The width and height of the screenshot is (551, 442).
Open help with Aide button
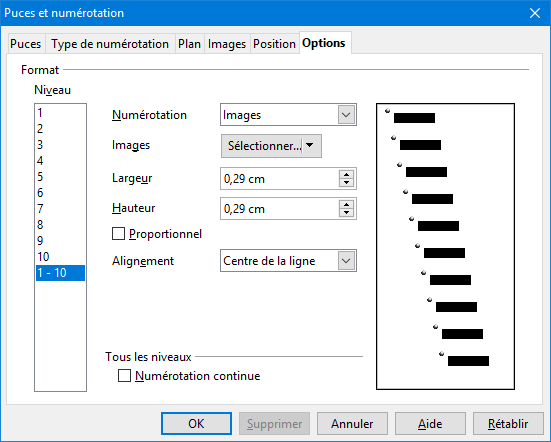tap(430, 423)
